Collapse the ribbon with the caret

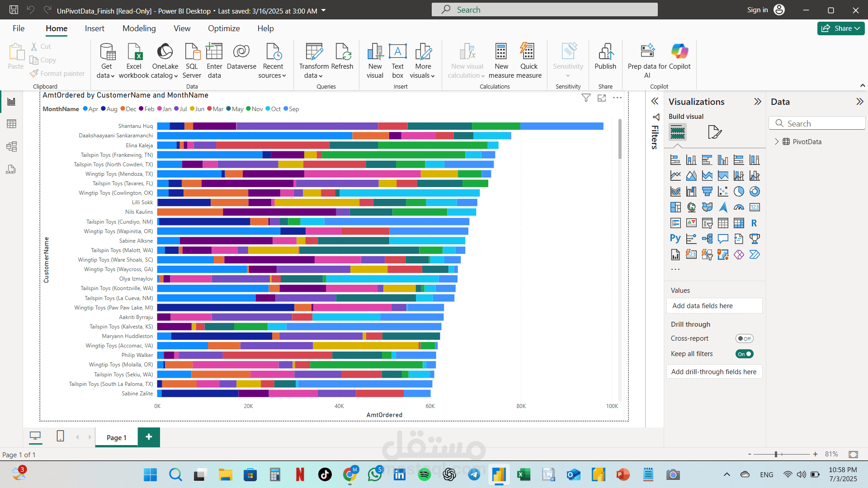(863, 85)
